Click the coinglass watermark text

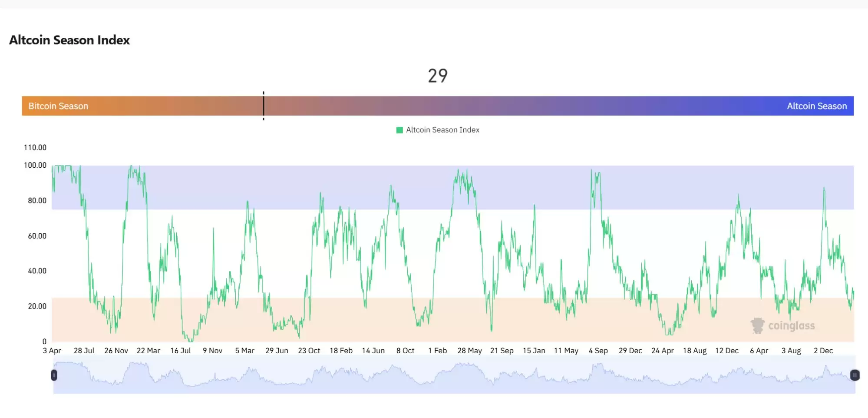791,326
